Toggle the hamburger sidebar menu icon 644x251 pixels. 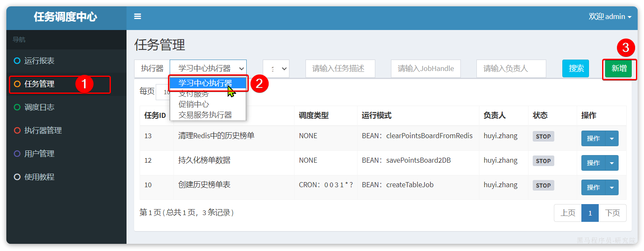[138, 16]
